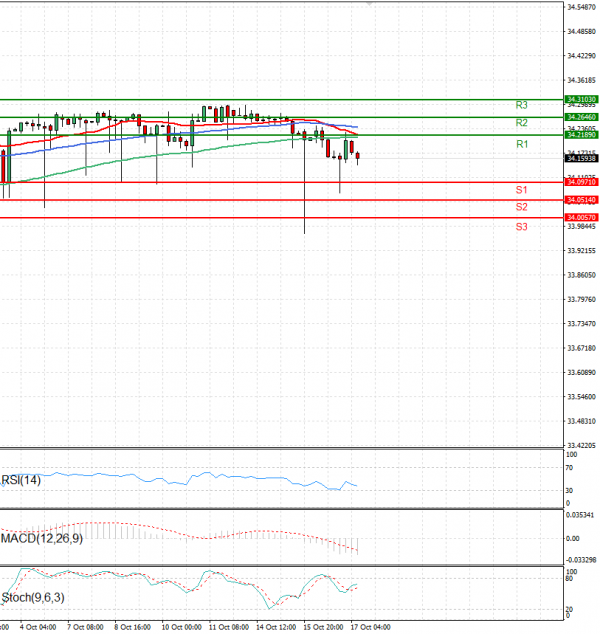This screenshot has width=600, height=634.
Task: Click the R2 resistance label
Action: 521,123
